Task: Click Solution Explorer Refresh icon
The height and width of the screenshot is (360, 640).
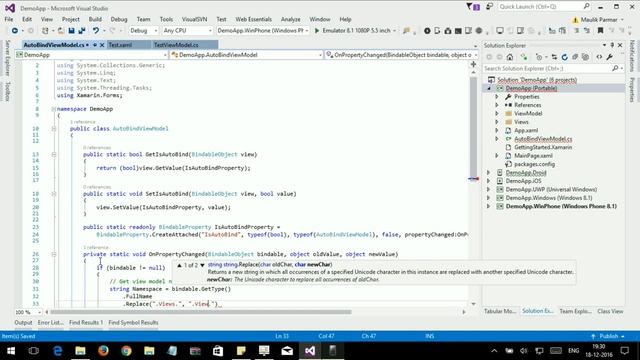Action: [x=564, y=57]
